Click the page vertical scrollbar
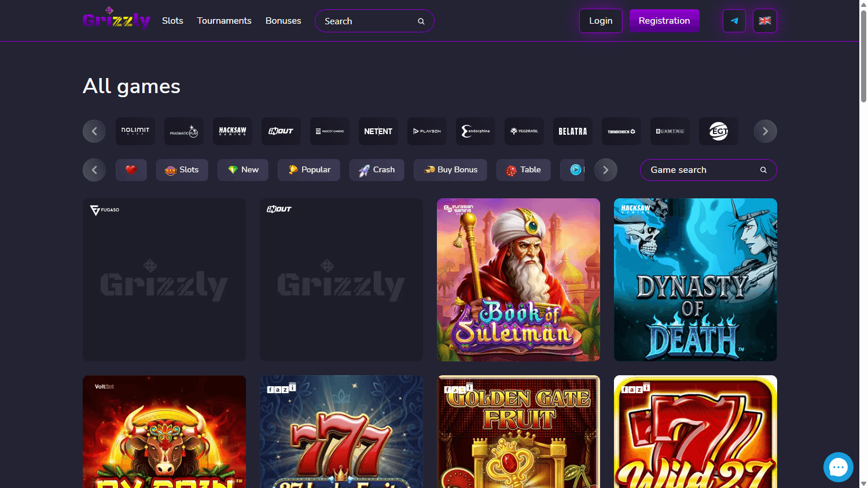Viewport: 868px width, 488px height. coord(863,56)
